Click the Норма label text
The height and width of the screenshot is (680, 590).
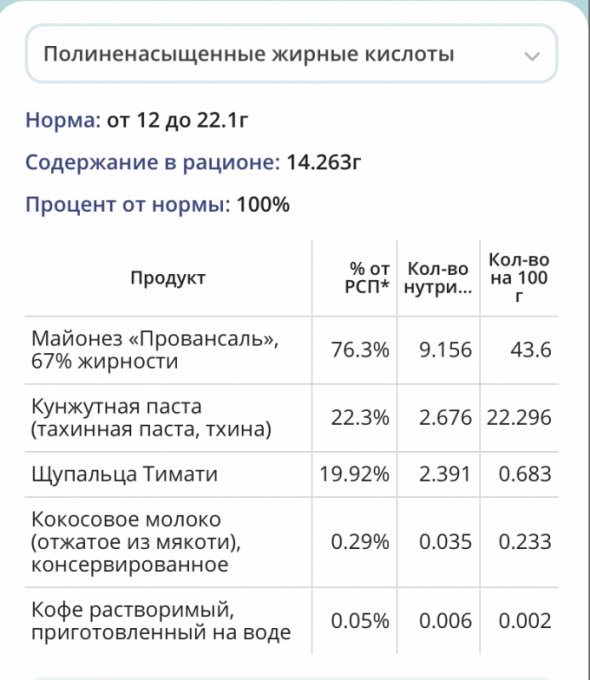(63, 120)
